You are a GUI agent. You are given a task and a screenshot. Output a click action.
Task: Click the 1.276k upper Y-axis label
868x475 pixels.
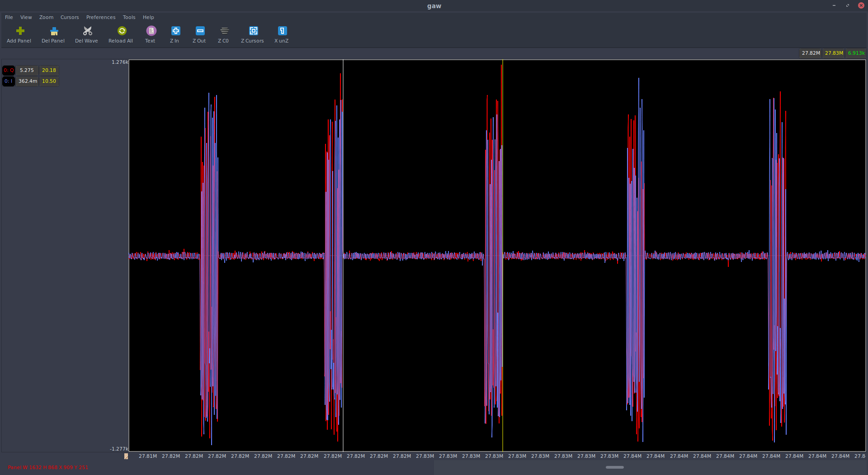120,62
